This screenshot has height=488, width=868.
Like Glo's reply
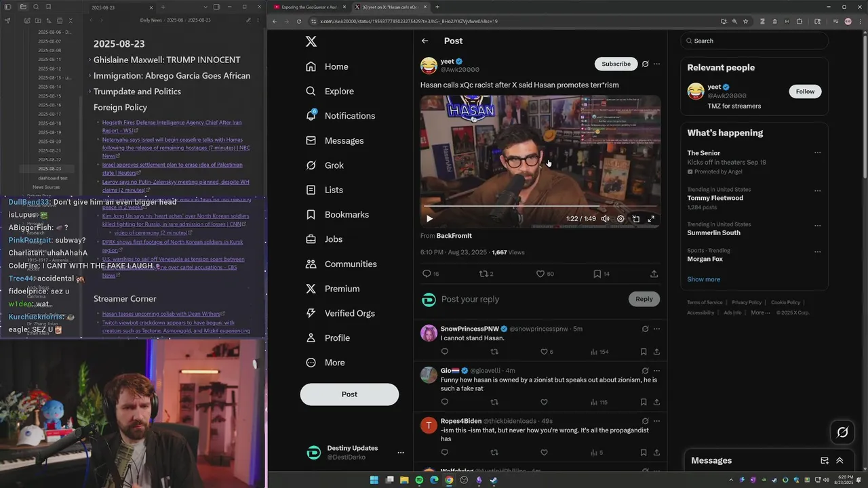click(544, 402)
